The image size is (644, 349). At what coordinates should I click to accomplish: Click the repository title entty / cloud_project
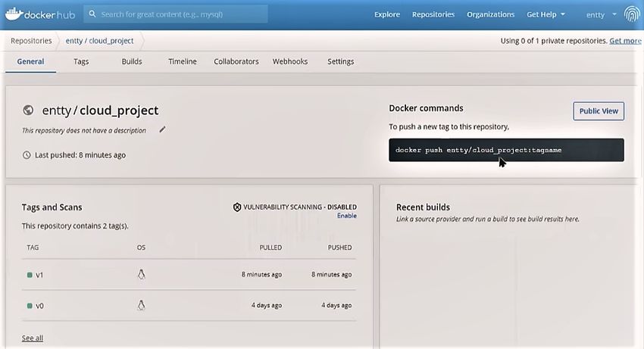(100, 111)
